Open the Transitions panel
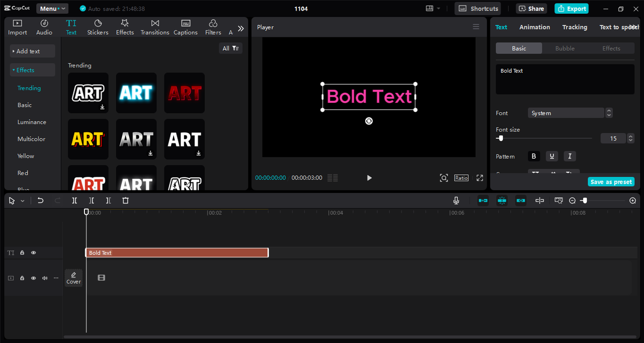 click(x=155, y=27)
